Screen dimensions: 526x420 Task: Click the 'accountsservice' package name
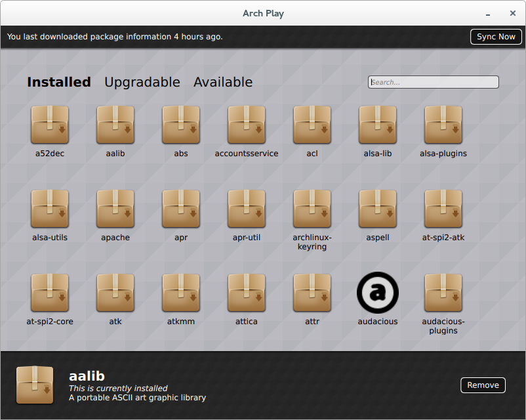pos(247,154)
